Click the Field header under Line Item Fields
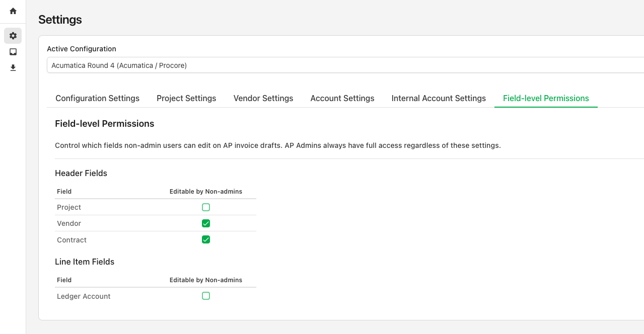644x334 pixels. [x=64, y=280]
